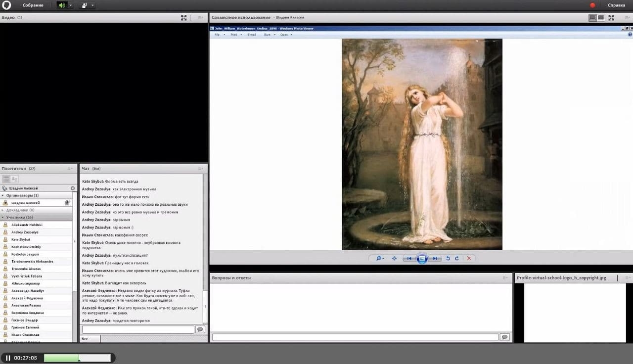Rotate the photo counterclockwise

[448, 258]
